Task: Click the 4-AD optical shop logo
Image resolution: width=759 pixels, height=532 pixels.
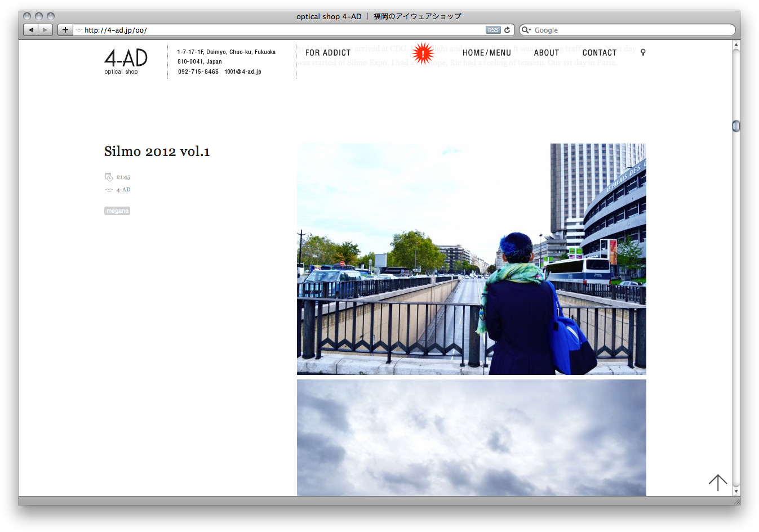Action: tap(126, 61)
